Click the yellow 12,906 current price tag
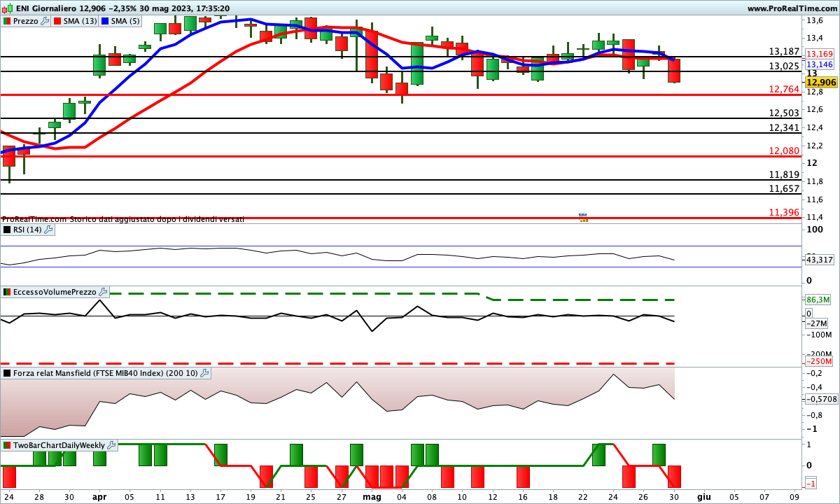 click(820, 83)
